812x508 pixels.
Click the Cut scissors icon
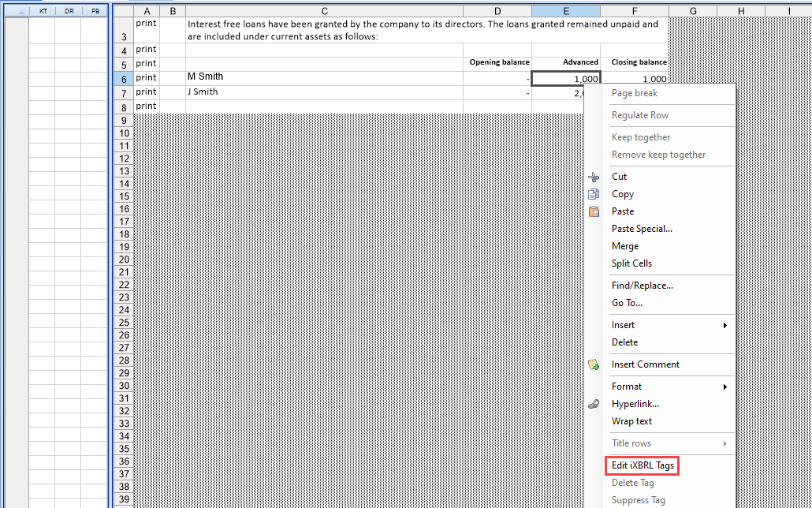pyautogui.click(x=594, y=177)
